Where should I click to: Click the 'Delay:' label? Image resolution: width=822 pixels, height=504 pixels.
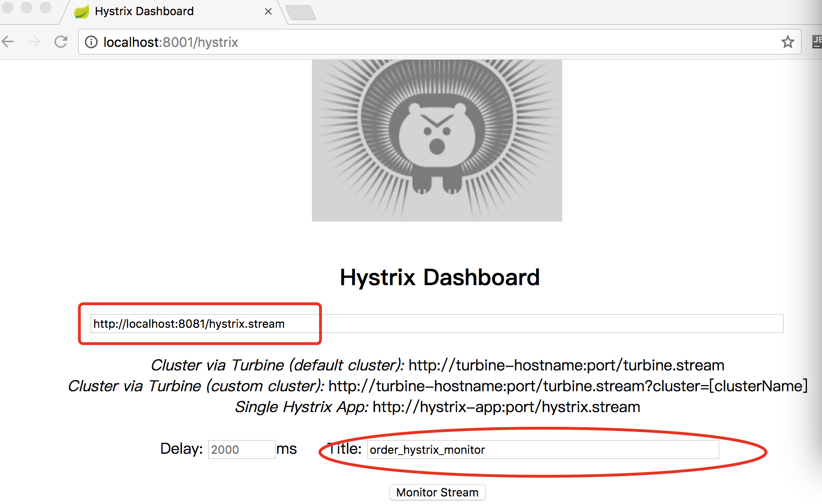182,449
